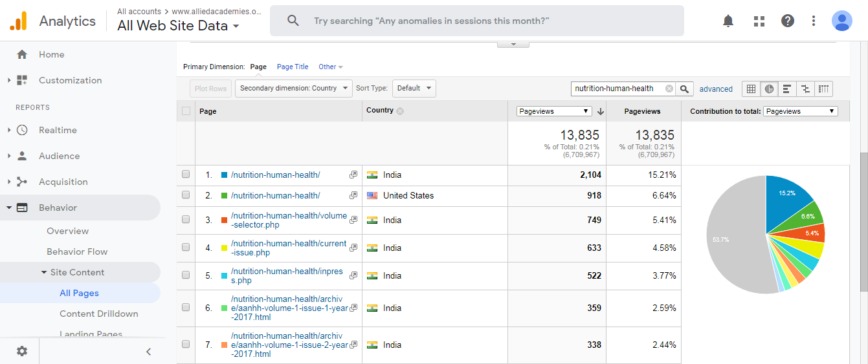This screenshot has width=868, height=364.
Task: Open the /nutrition-human-health/current-issue.php page link
Action: pos(288,248)
